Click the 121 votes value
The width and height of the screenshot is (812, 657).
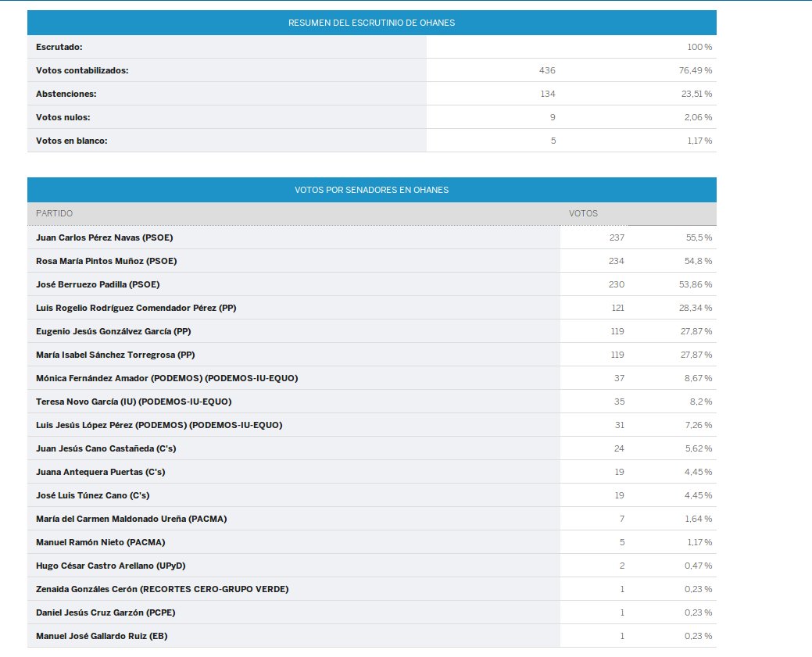pyautogui.click(x=618, y=308)
